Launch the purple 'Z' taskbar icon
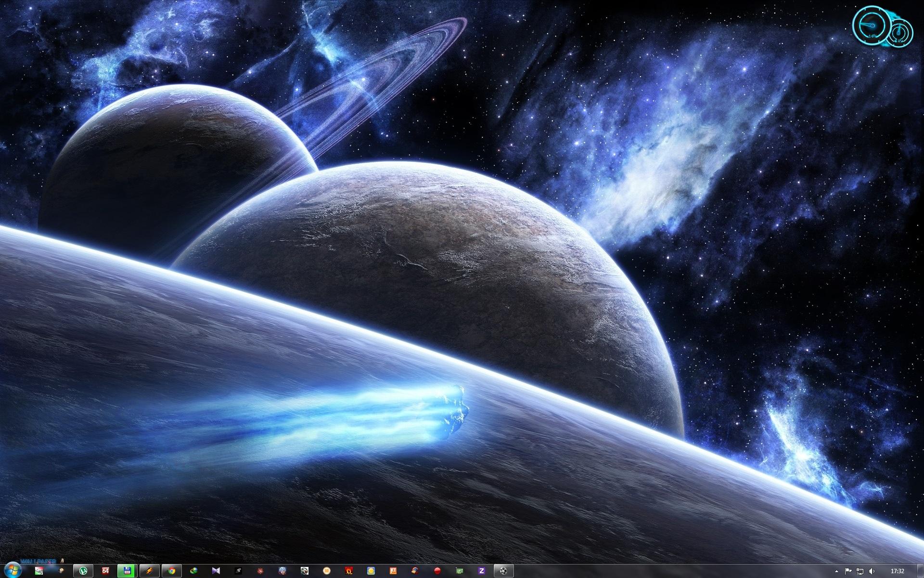 point(482,571)
